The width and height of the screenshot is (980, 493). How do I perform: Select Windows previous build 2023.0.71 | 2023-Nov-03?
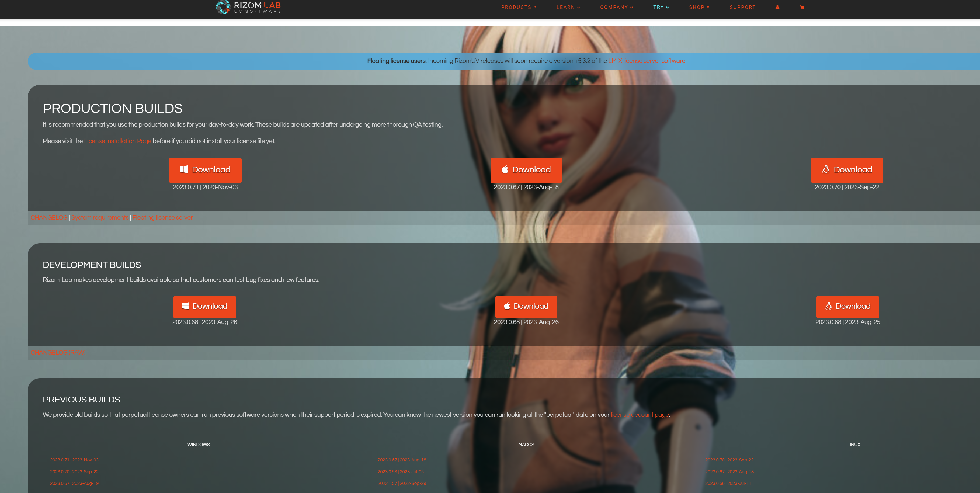(x=74, y=460)
